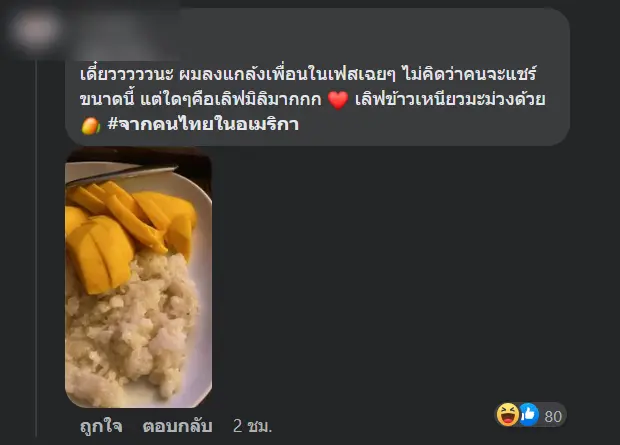Image resolution: width=620 pixels, height=445 pixels.
Task: Click the blurred commenter profile picture
Action: pos(36,29)
